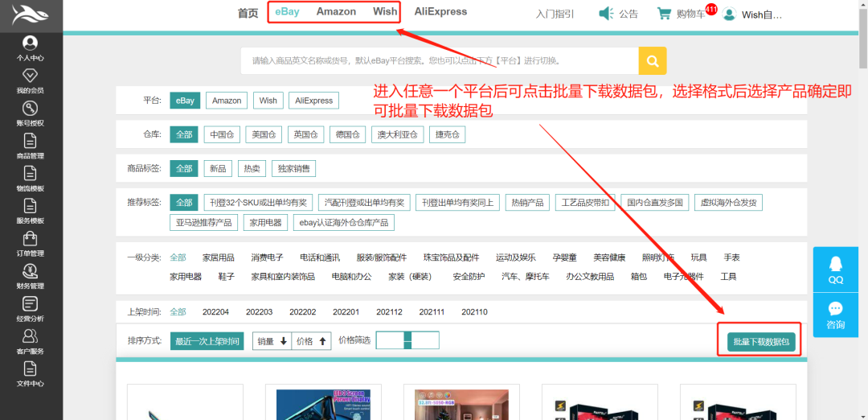
Task: Open 服务模板 in the sidebar
Action: [31, 211]
